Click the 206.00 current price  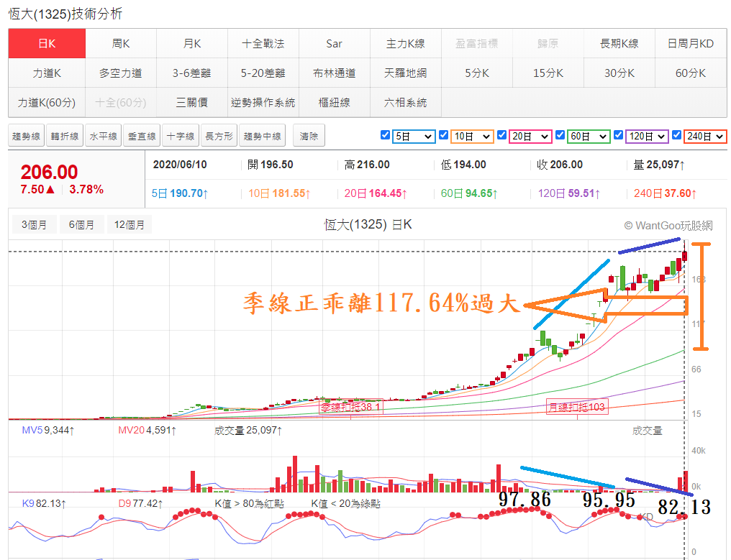pyautogui.click(x=49, y=172)
